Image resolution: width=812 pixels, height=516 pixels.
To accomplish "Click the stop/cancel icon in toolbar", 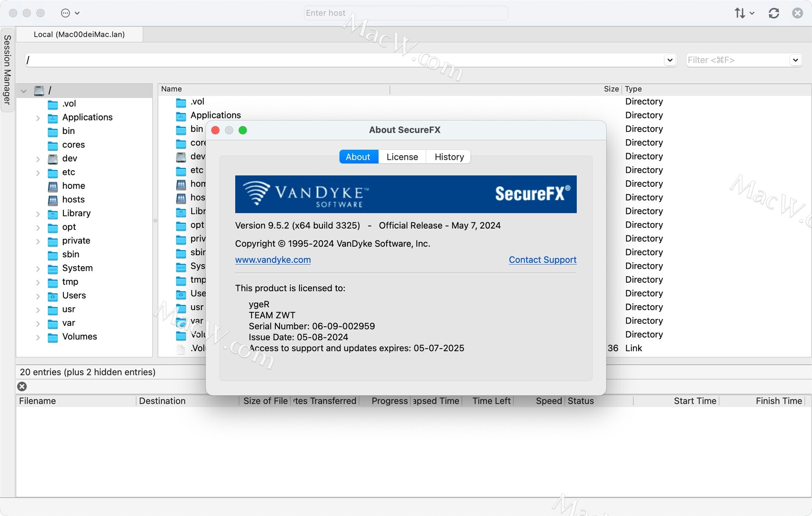I will pos(797,13).
